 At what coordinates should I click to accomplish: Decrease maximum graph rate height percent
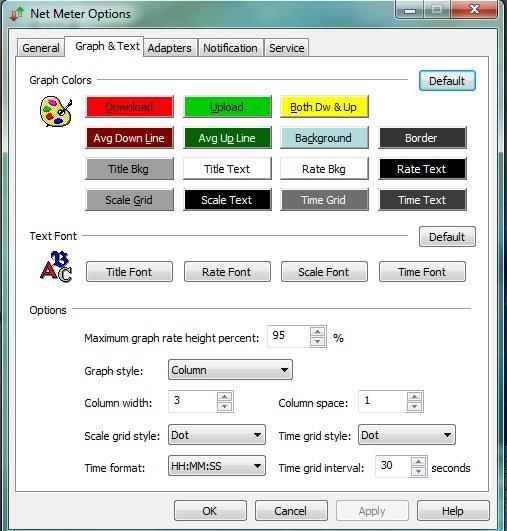[318, 342]
